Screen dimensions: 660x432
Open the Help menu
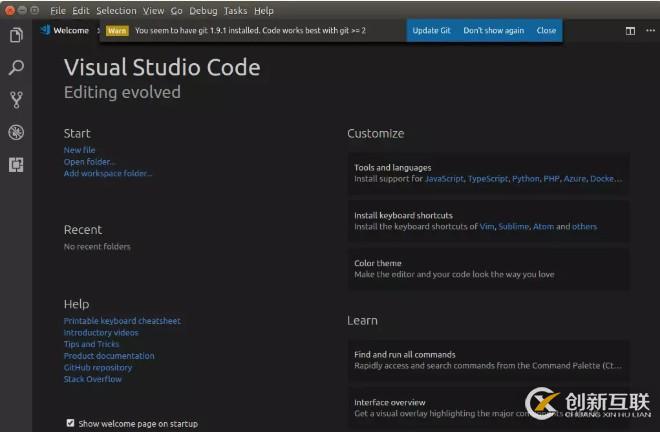(x=263, y=11)
